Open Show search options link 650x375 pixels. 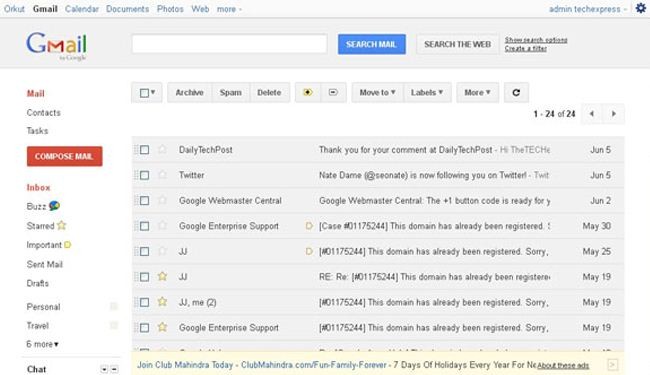[536, 40]
